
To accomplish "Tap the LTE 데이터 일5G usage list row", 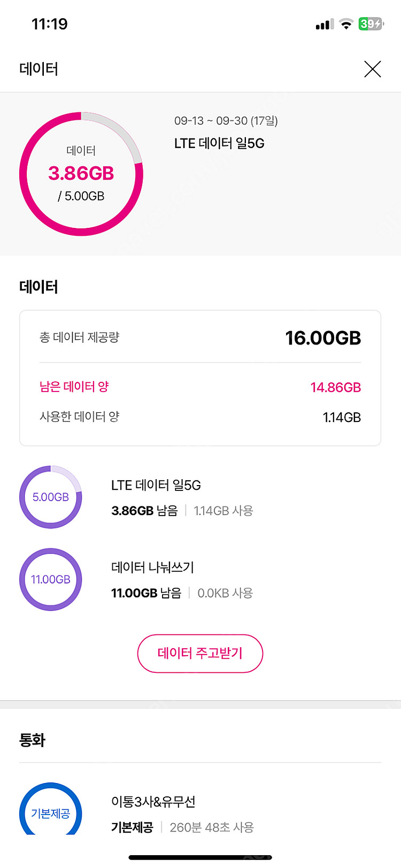I will tap(182, 497).
